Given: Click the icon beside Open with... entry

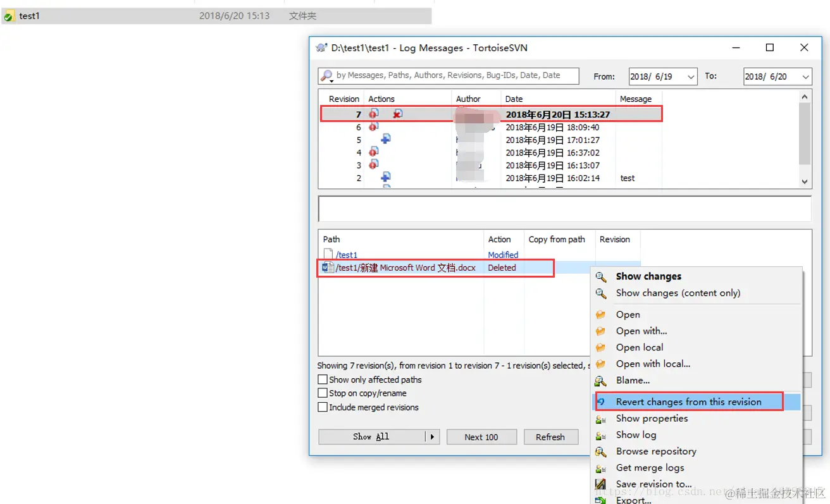Looking at the screenshot, I should click(x=601, y=331).
